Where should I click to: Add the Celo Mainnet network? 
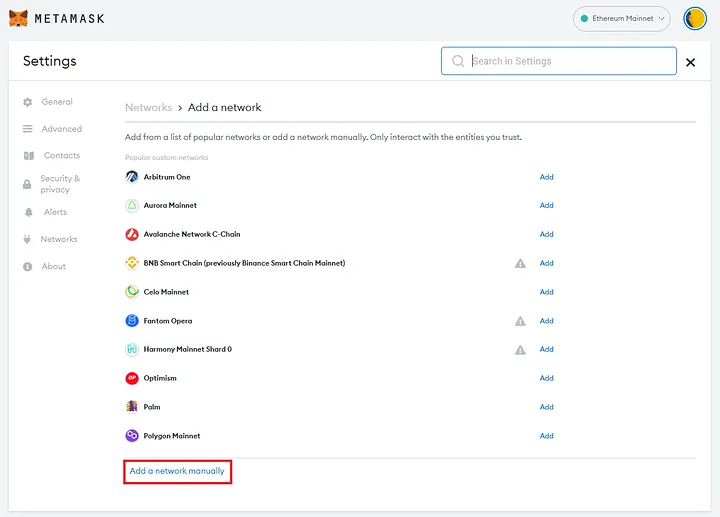[x=546, y=292]
